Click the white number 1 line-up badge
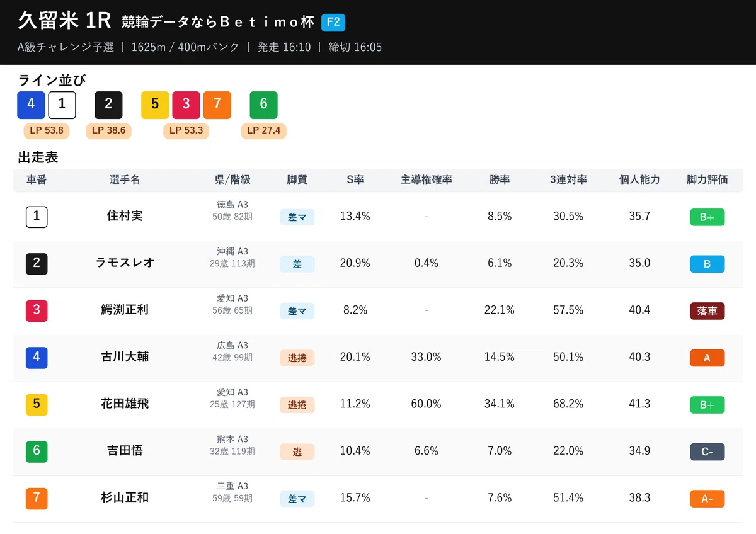Image resolution: width=756 pixels, height=534 pixels. [62, 105]
